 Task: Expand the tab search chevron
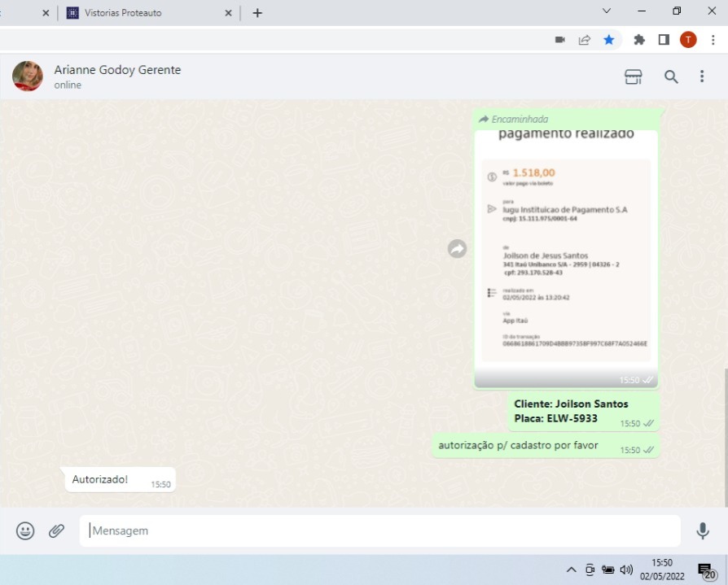click(x=606, y=11)
